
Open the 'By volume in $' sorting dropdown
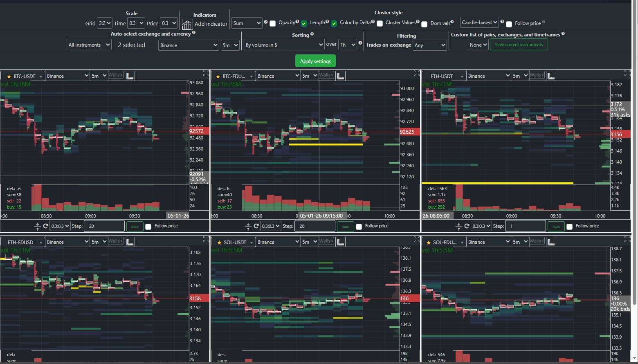tap(284, 45)
